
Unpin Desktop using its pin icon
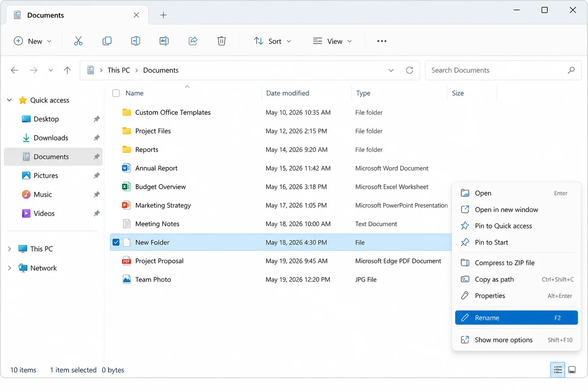(96, 119)
